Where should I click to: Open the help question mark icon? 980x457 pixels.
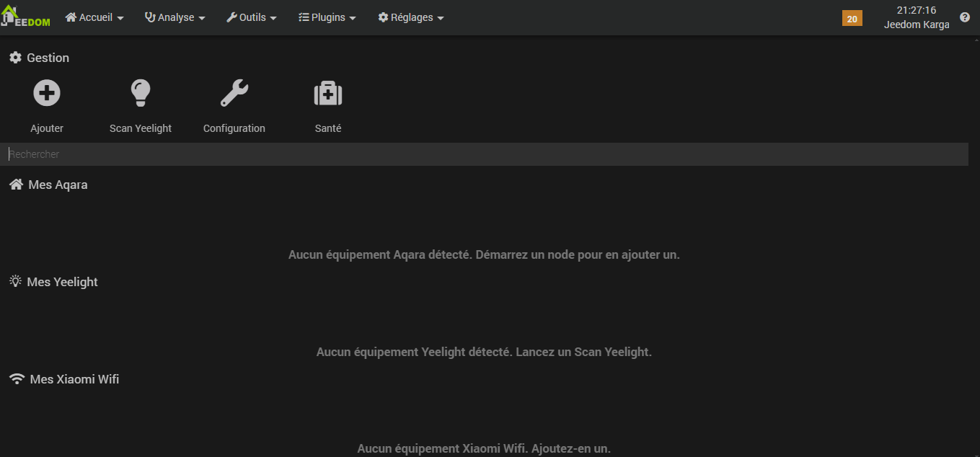pyautogui.click(x=965, y=17)
